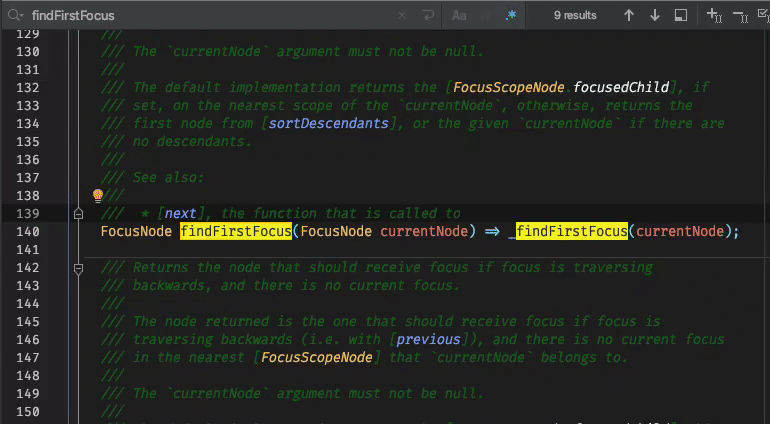Add selection for next occurrence icon
The height and width of the screenshot is (424, 770).
[714, 16]
